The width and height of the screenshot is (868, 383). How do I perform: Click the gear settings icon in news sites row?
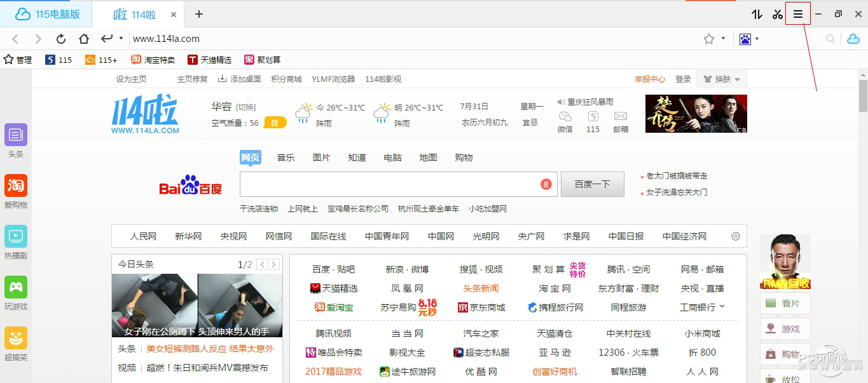pos(736,236)
